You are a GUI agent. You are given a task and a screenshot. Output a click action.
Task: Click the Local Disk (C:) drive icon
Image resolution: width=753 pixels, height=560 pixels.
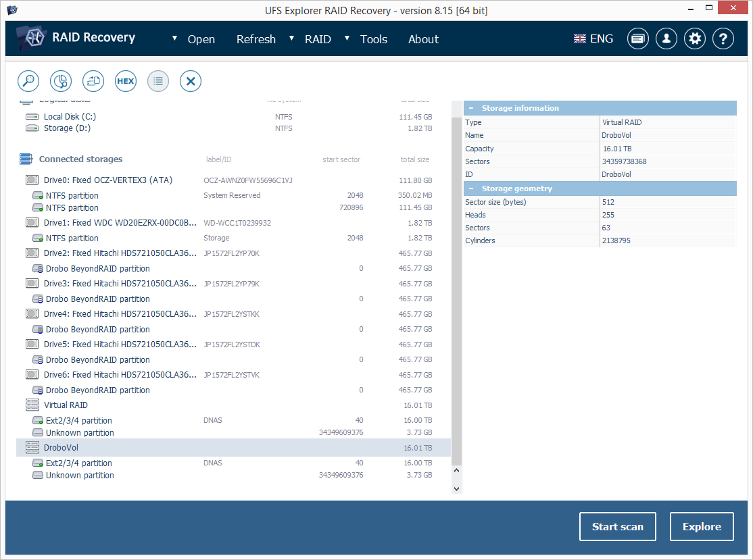[32, 117]
